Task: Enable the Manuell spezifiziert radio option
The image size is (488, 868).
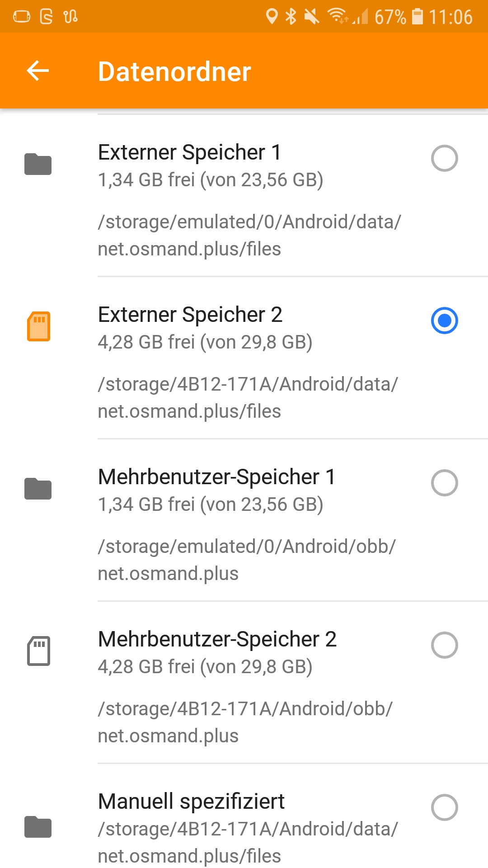Action: coord(445,807)
